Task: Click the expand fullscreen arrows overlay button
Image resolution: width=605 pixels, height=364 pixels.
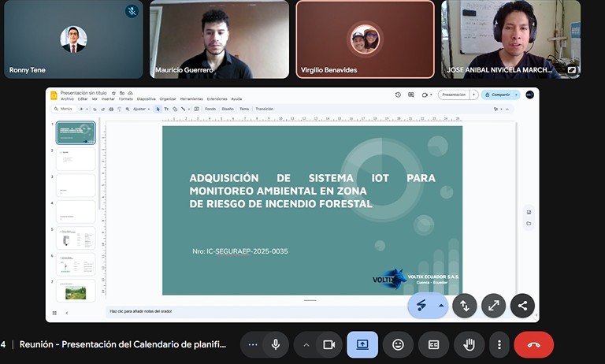Action: point(493,306)
